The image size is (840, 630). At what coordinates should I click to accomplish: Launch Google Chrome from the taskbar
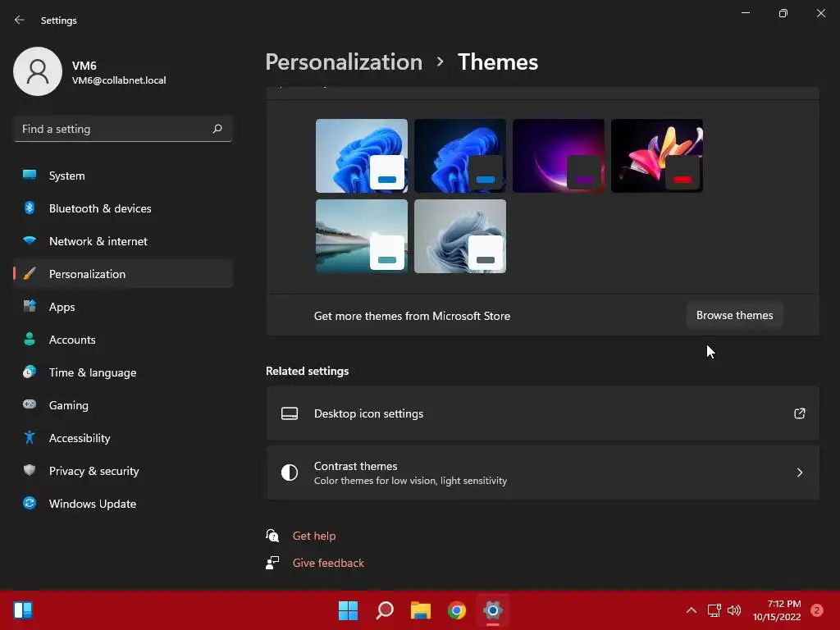coord(457,610)
